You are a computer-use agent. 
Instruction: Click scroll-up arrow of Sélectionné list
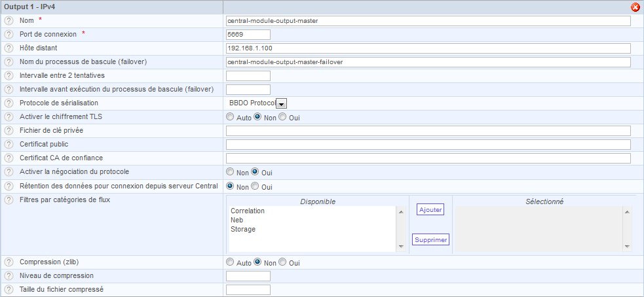[x=627, y=212]
